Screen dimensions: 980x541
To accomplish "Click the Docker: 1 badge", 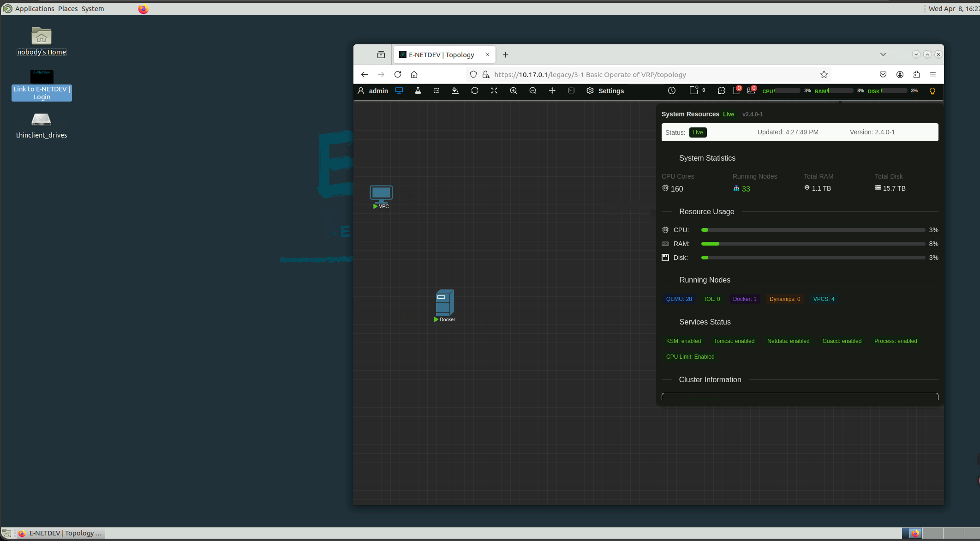I will click(745, 299).
